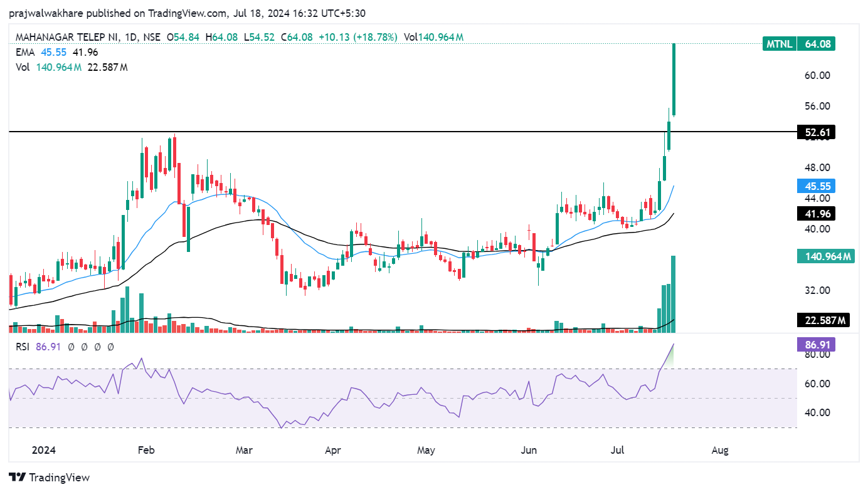The image size is (868, 492).
Task: Click the Feb label on time axis
Action: (146, 450)
